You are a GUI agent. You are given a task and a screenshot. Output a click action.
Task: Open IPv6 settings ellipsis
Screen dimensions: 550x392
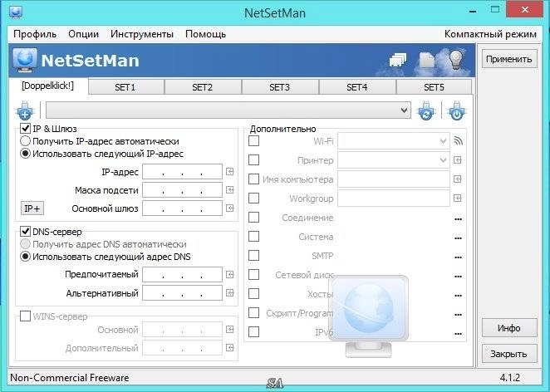pyautogui.click(x=458, y=334)
